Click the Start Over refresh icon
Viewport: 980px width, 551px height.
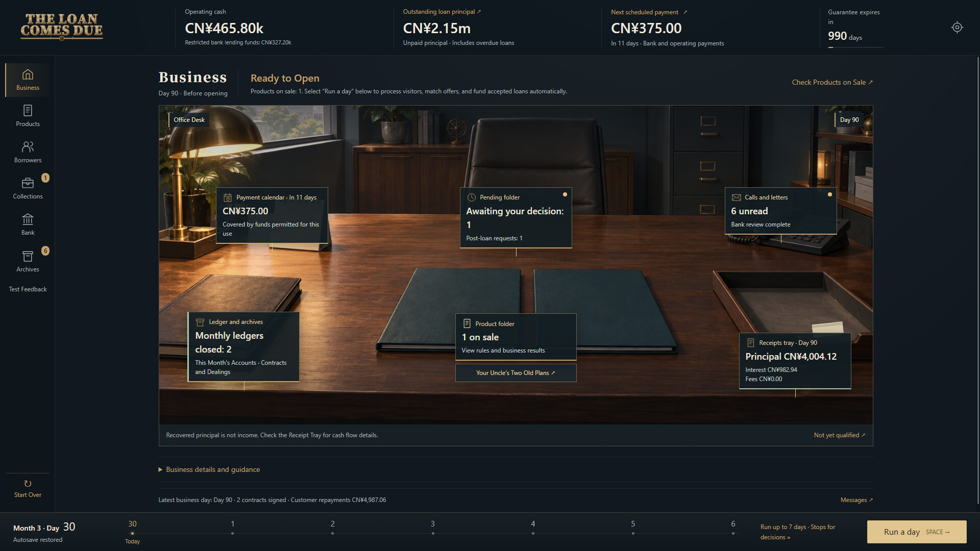coord(28,484)
